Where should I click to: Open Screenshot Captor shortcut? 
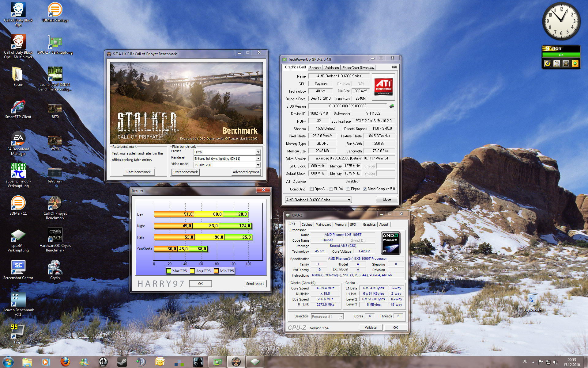(18, 270)
